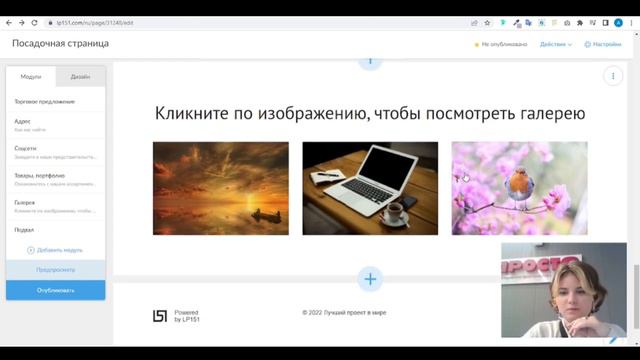Select the Адрес module
Viewport: 640px width, 360px height.
pos(56,125)
